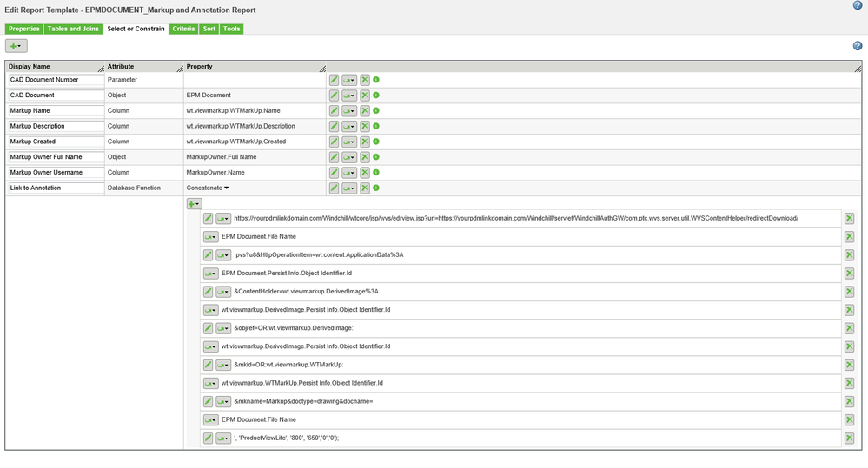Click the green info icon for CAD Document row

[x=376, y=96]
